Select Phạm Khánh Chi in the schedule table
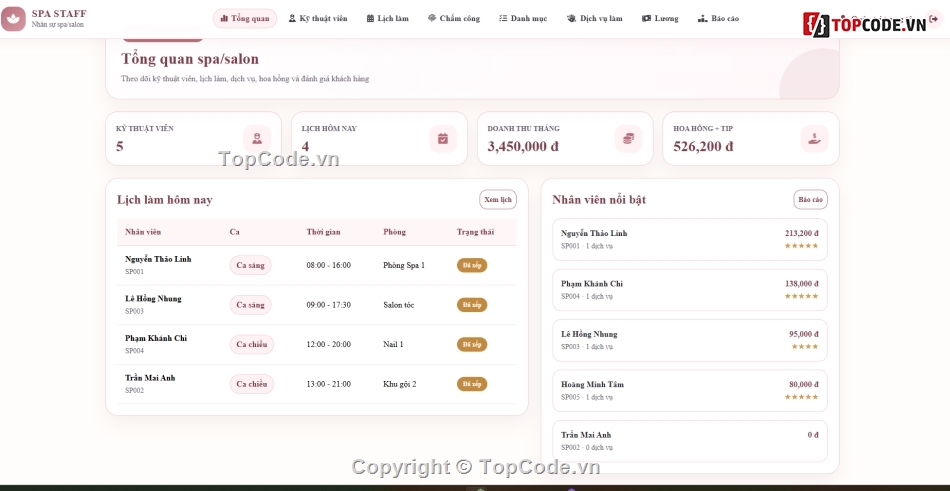 (x=156, y=338)
